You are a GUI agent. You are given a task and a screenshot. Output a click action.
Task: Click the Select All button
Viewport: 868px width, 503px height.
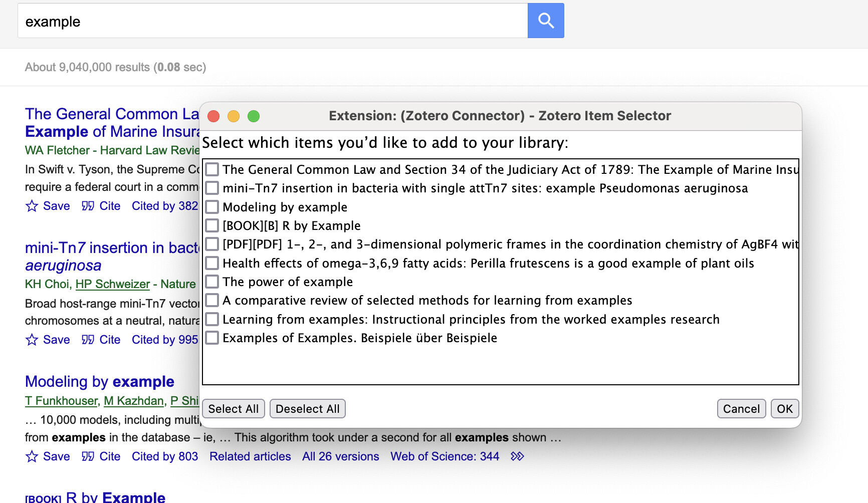(234, 409)
